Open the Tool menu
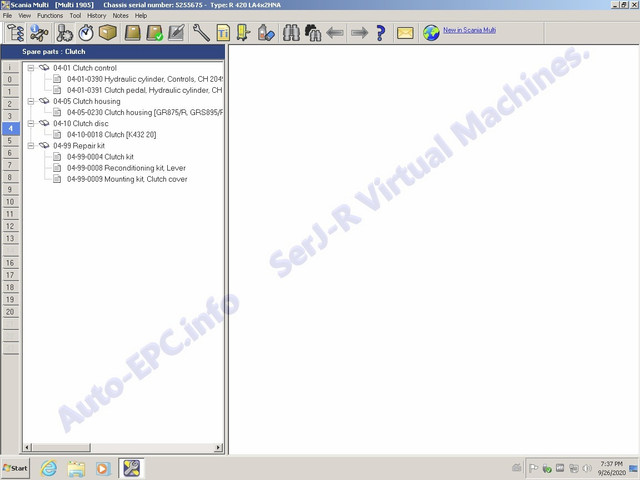Image resolution: width=640 pixels, height=480 pixels. [x=75, y=16]
